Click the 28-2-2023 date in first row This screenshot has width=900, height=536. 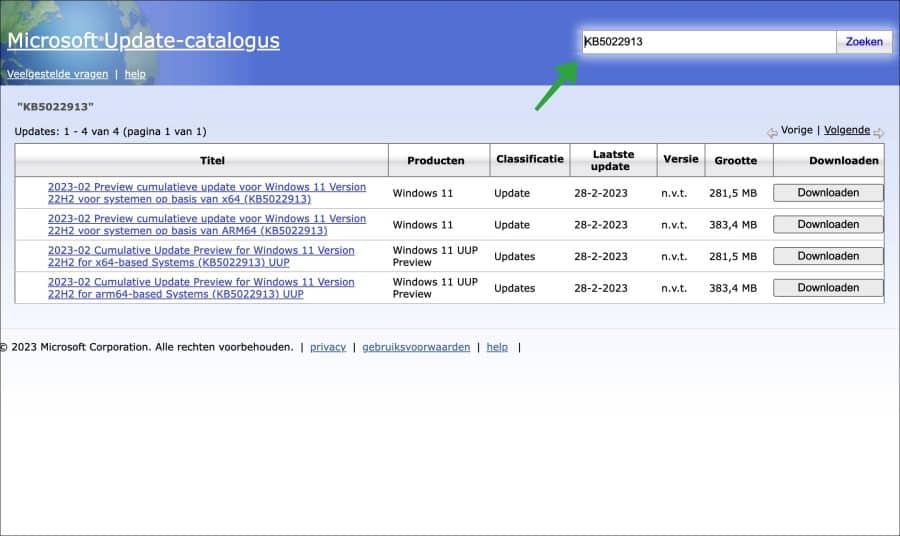[x=601, y=193]
